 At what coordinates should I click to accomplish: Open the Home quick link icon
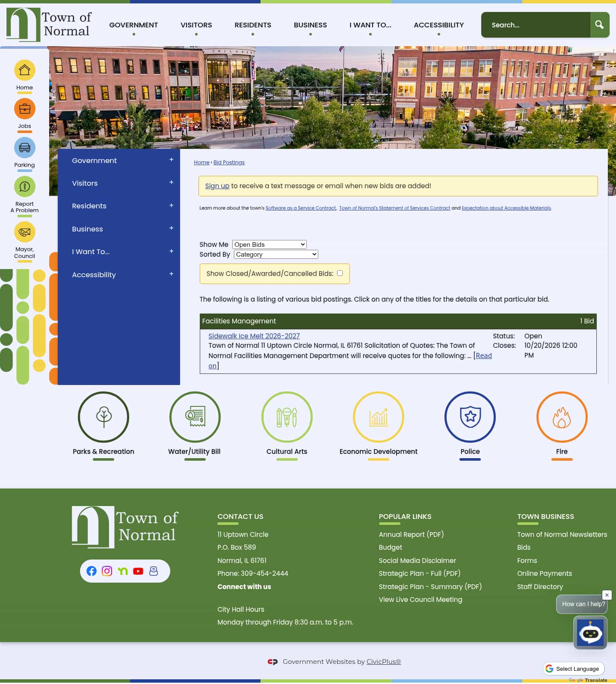(x=24, y=70)
